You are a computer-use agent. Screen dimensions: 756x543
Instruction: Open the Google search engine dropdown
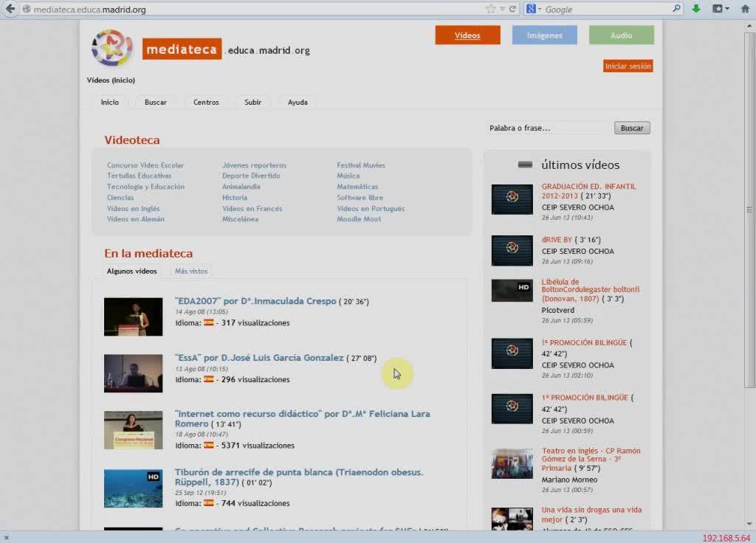(x=534, y=9)
